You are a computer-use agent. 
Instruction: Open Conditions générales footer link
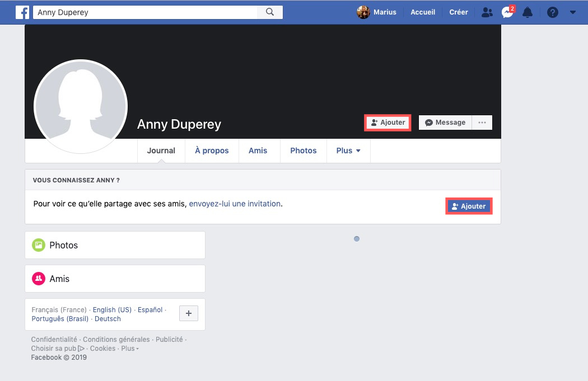[x=116, y=340]
